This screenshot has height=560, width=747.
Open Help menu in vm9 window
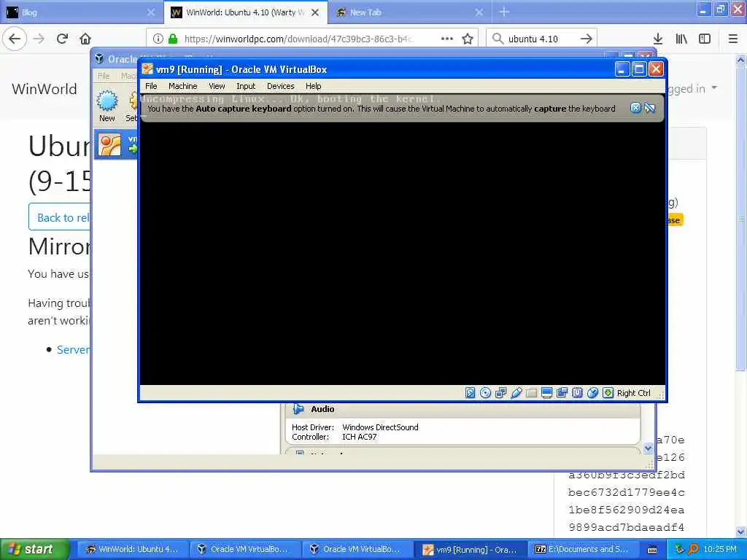314,86
